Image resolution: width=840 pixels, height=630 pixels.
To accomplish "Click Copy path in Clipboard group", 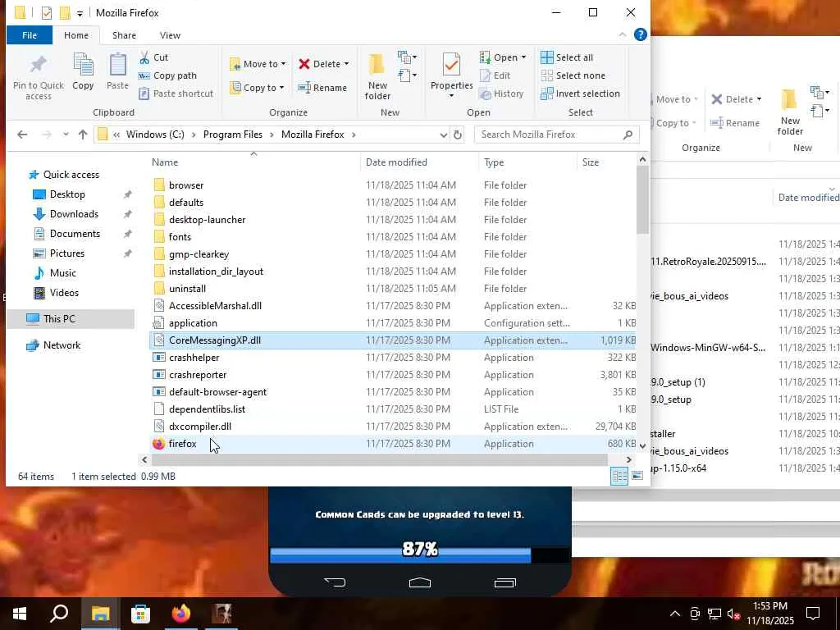I will (x=167, y=75).
